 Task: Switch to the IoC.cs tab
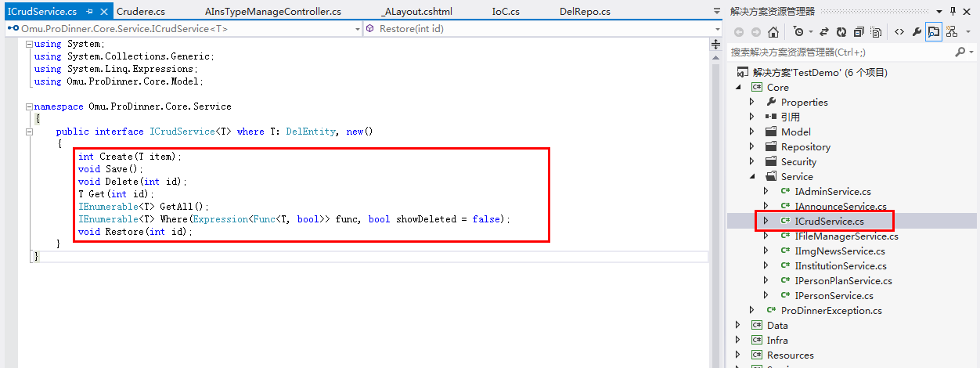pos(505,12)
